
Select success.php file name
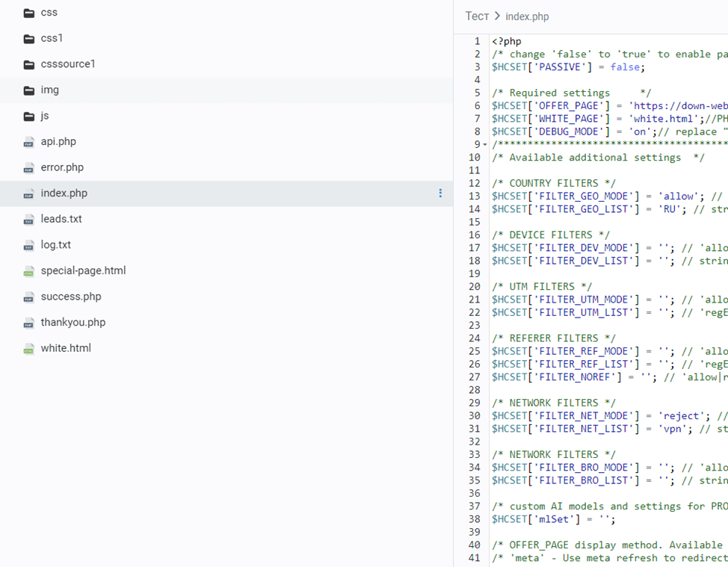[71, 297]
